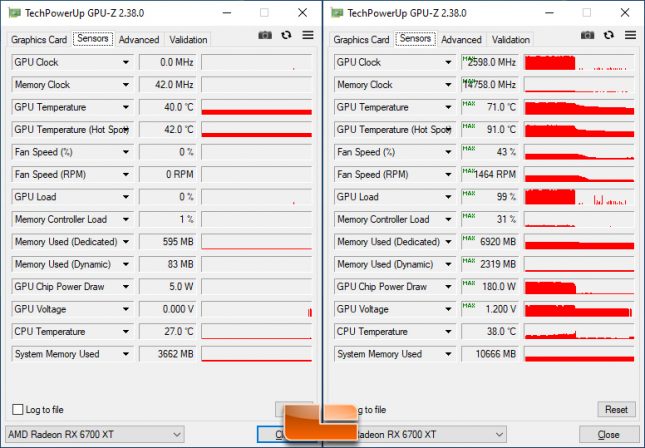Click 2598.0 MHz GPU Clock value in right window

point(490,63)
